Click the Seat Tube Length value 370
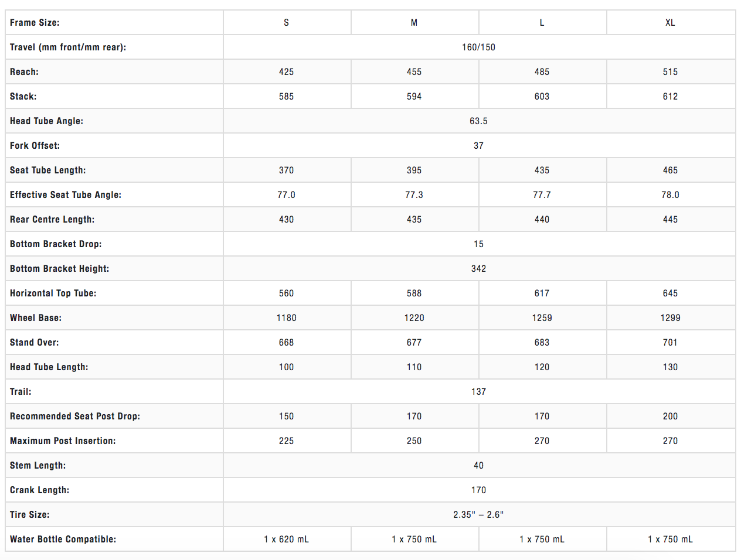 click(286, 170)
